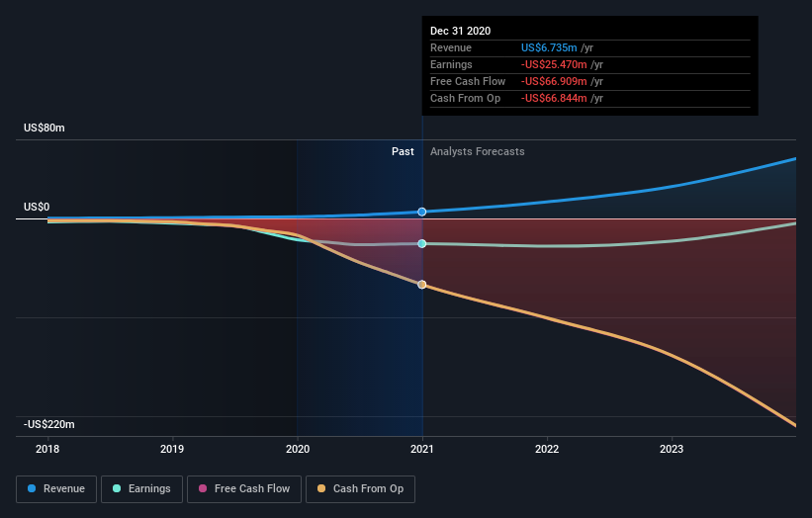The height and width of the screenshot is (518, 812).
Task: Click the blue Revenue legend dot
Action: tap(32, 488)
